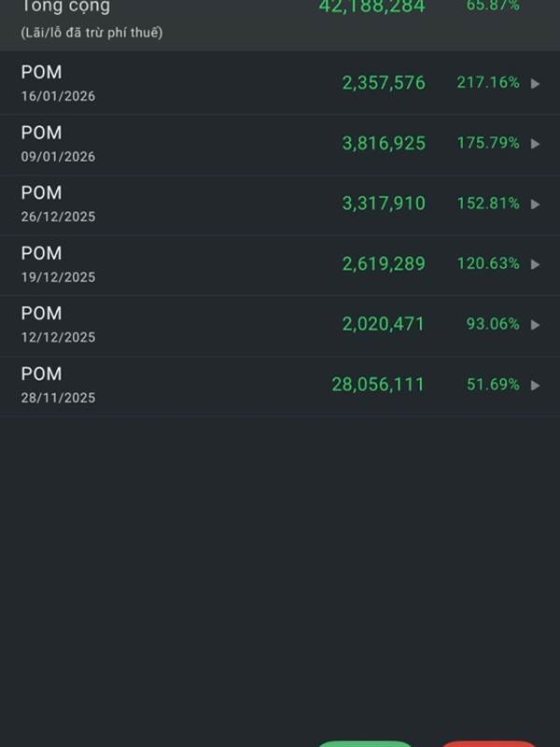Expand the POM 16/01/2026 row arrow
This screenshot has width=560, height=747.
(536, 83)
